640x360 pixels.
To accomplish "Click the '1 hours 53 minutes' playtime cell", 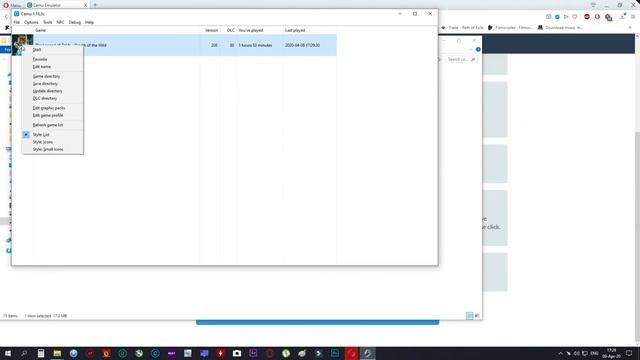I will point(255,45).
